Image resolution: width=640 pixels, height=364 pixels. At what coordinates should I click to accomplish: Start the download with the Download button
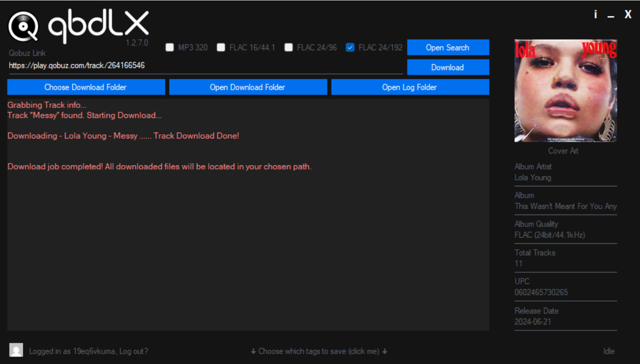click(x=448, y=67)
